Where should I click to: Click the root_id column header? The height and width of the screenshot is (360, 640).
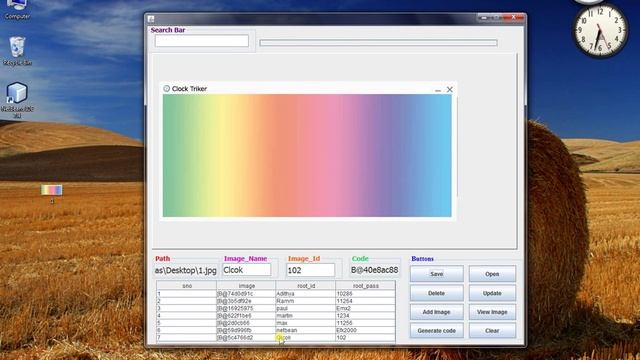click(306, 286)
